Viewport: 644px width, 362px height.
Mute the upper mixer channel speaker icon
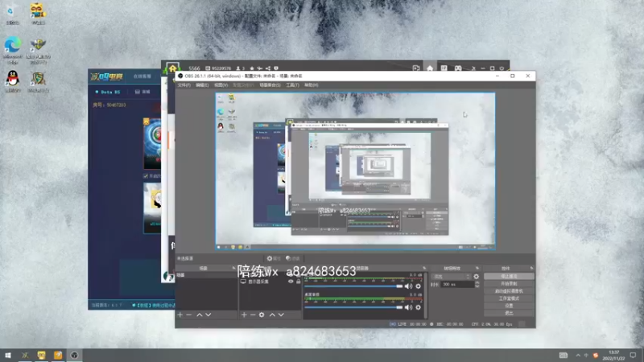point(408,286)
